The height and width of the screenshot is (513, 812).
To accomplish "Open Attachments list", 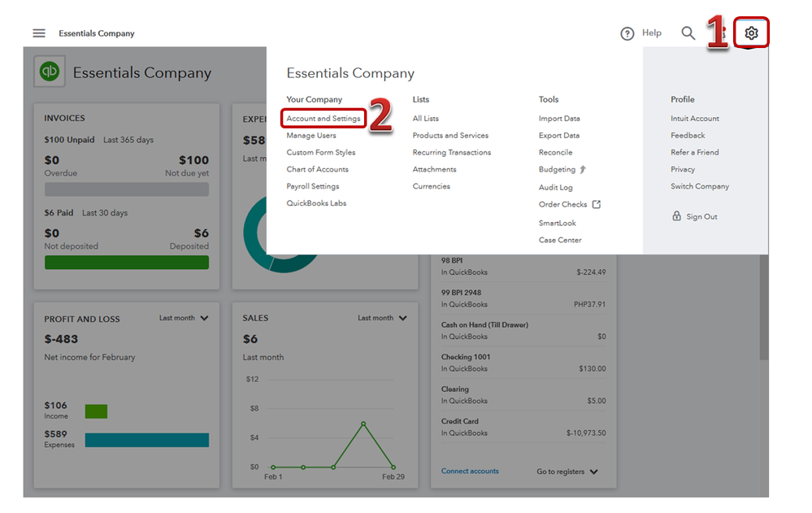I will (x=435, y=169).
